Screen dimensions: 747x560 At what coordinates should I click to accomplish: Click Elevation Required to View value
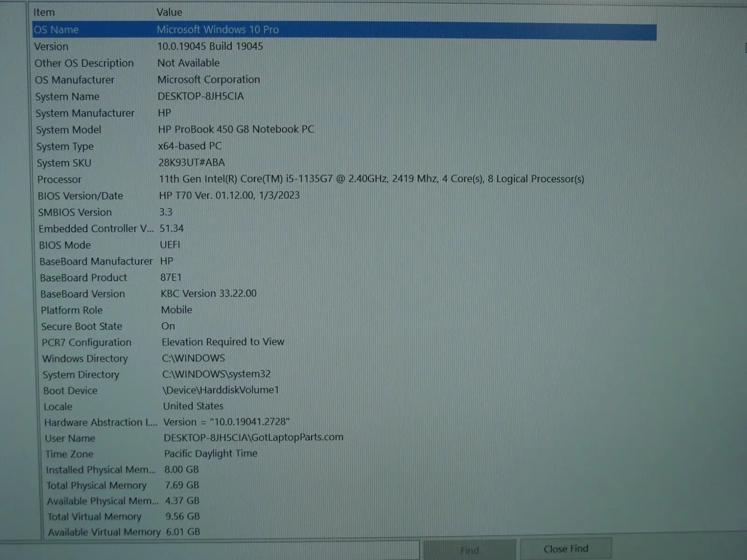[223, 342]
